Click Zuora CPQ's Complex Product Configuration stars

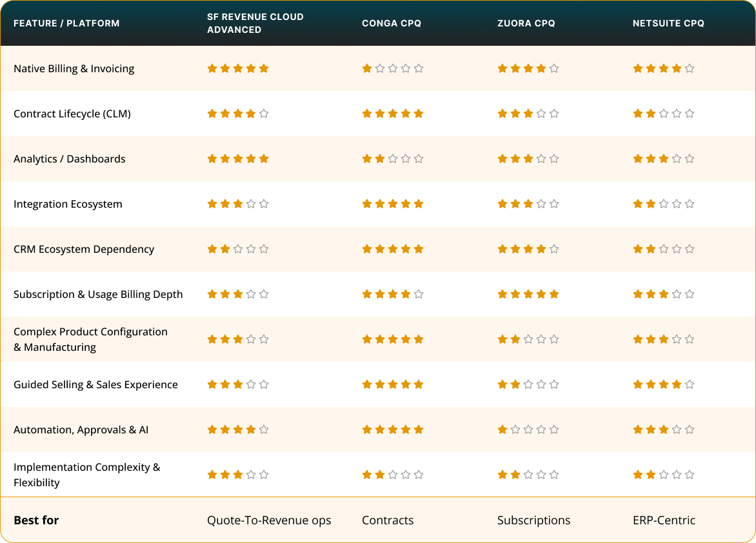point(528,339)
